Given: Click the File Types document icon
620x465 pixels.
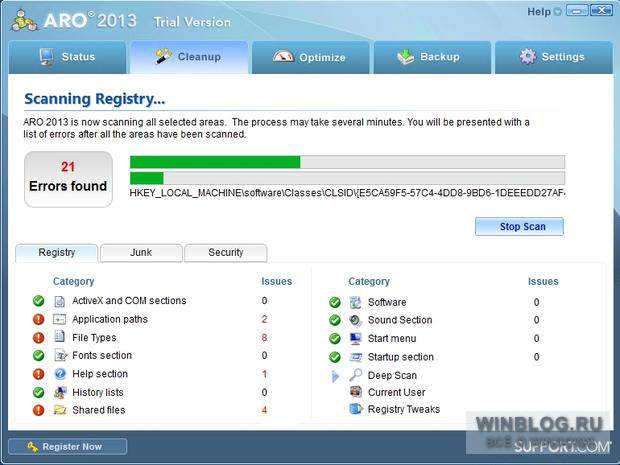Looking at the screenshot, I should click(60, 337).
